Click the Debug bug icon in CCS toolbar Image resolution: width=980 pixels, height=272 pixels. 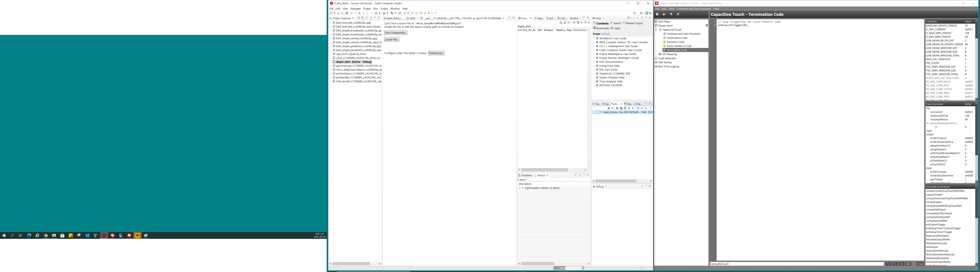coord(376,13)
